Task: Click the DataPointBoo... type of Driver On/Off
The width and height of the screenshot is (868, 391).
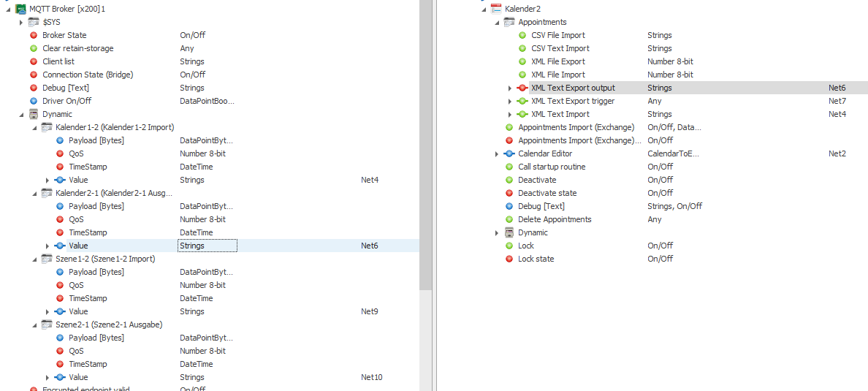Action: tap(207, 101)
